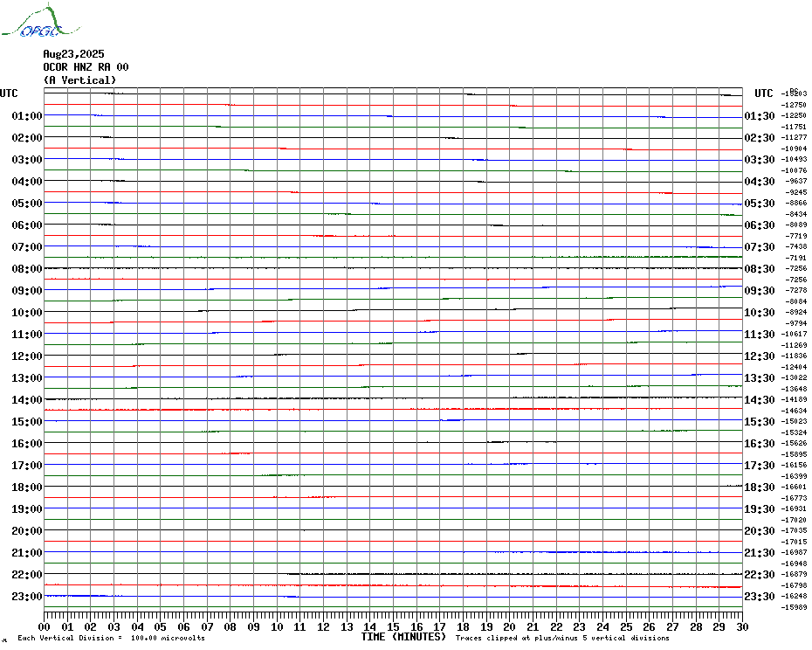Click the 01:00 time label
This screenshot has height=650, width=812.
coord(27,115)
